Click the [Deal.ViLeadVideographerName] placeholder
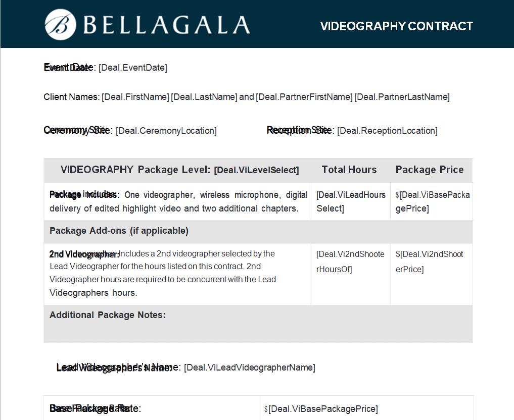The height and width of the screenshot is (420, 514). tap(249, 367)
